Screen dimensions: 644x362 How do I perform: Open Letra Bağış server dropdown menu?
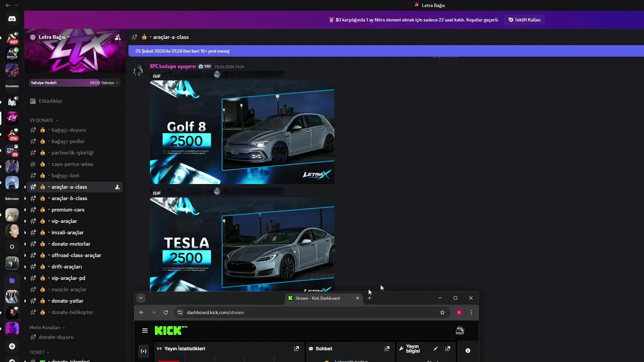tap(54, 37)
